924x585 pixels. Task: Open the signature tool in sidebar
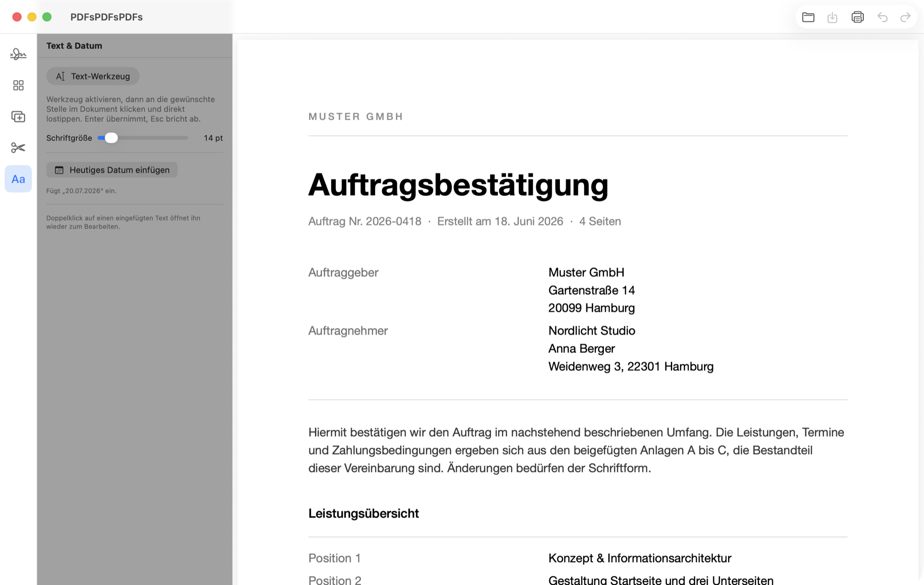[18, 54]
